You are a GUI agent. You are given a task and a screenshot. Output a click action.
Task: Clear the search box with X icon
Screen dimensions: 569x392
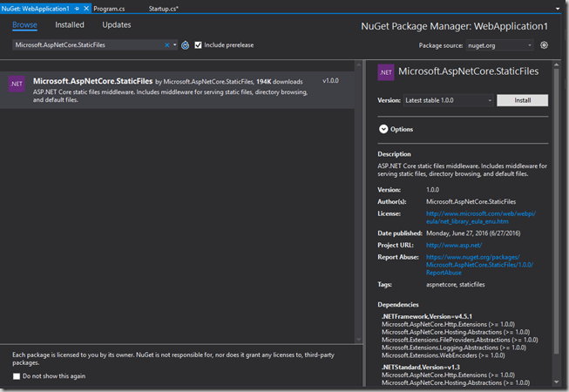pos(167,45)
